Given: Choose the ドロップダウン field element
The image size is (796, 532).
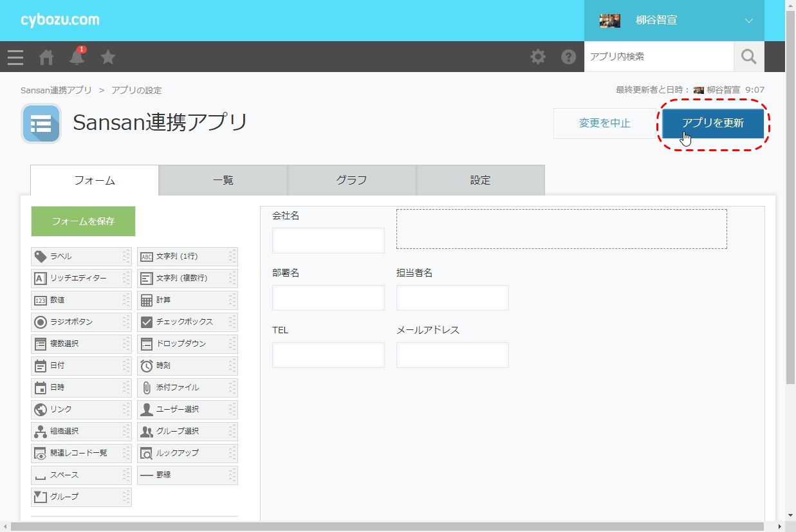Looking at the screenshot, I should pyautogui.click(x=187, y=344).
